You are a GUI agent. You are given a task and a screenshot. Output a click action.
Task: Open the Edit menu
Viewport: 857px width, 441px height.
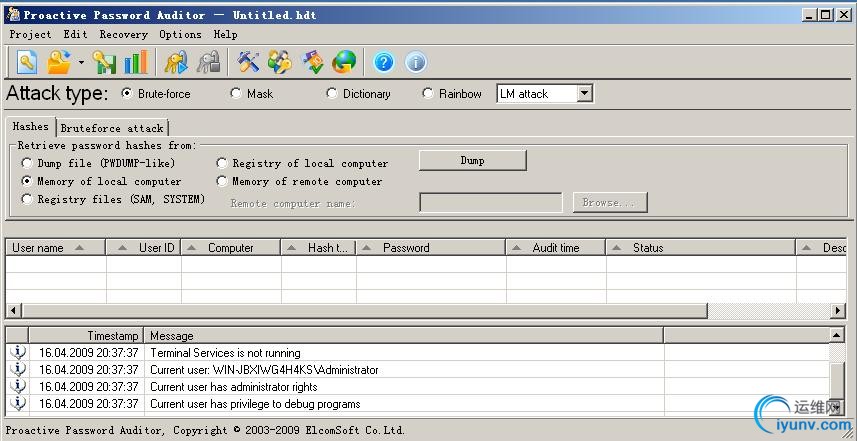75,34
